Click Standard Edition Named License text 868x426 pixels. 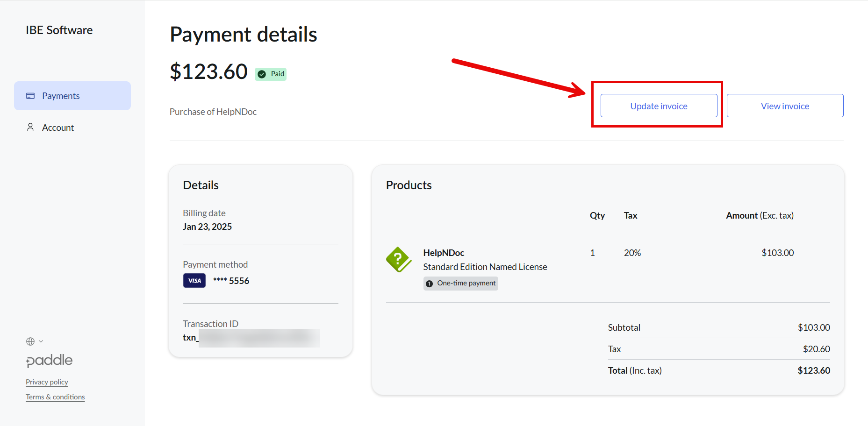(x=485, y=267)
